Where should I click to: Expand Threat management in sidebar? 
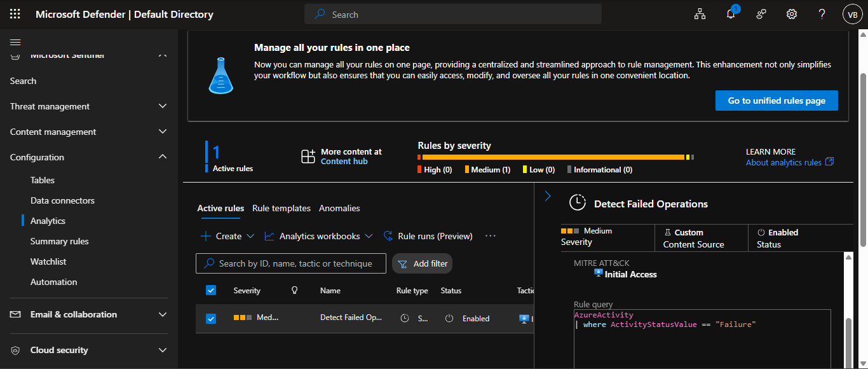tap(89, 106)
